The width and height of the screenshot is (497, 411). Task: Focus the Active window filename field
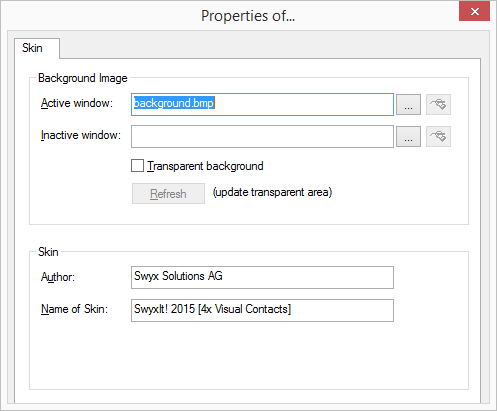pyautogui.click(x=262, y=105)
